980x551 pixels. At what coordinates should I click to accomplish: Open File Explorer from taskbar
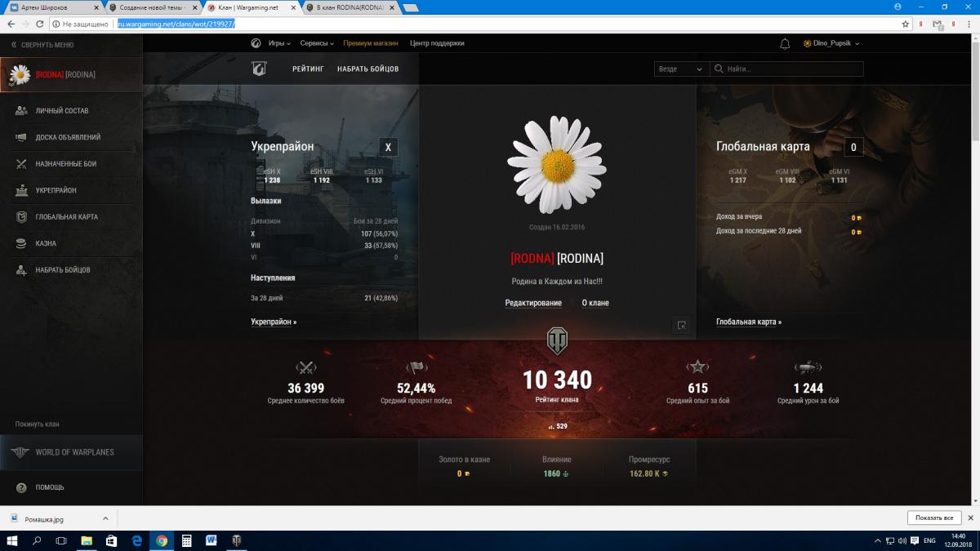pyautogui.click(x=87, y=540)
